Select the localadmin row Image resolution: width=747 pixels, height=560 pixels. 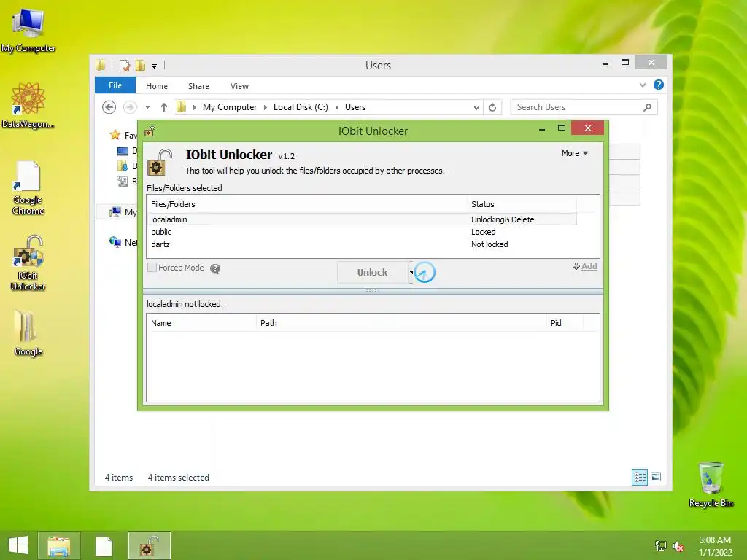coord(362,219)
